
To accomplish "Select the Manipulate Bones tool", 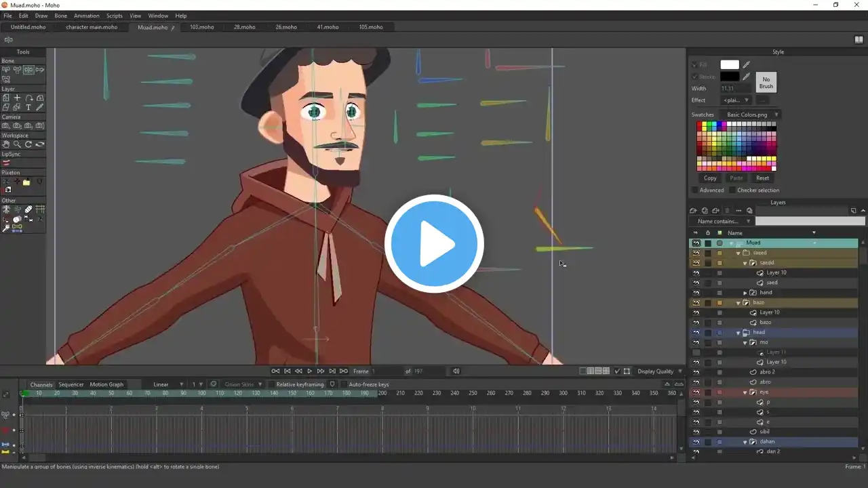I will (x=28, y=70).
